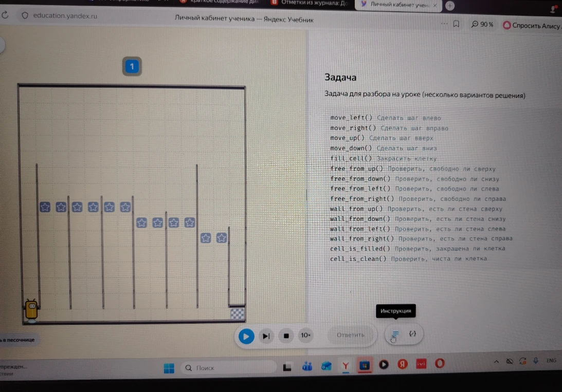Open the Инструкция instruction icon

pyautogui.click(x=394, y=334)
